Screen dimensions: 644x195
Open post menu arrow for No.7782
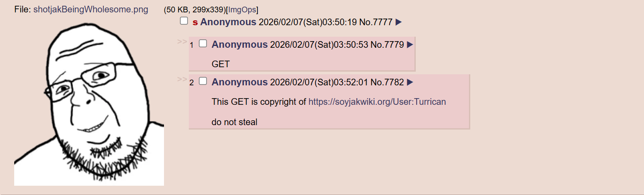pos(410,82)
